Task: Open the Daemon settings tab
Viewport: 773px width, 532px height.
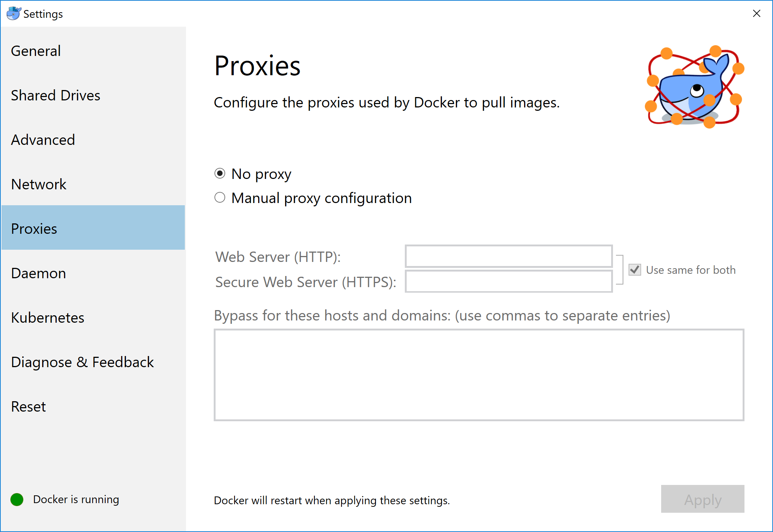Action: [39, 273]
